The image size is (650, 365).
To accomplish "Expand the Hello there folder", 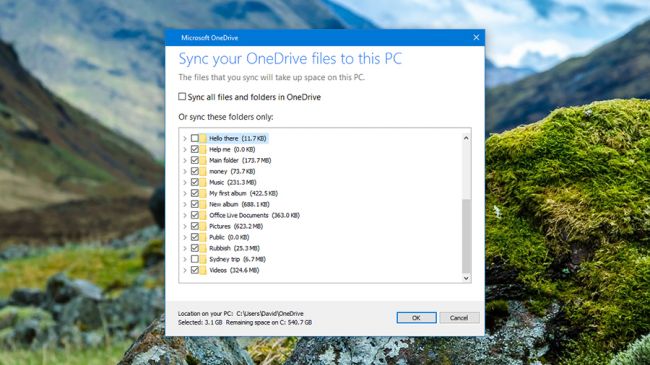I will [x=185, y=138].
